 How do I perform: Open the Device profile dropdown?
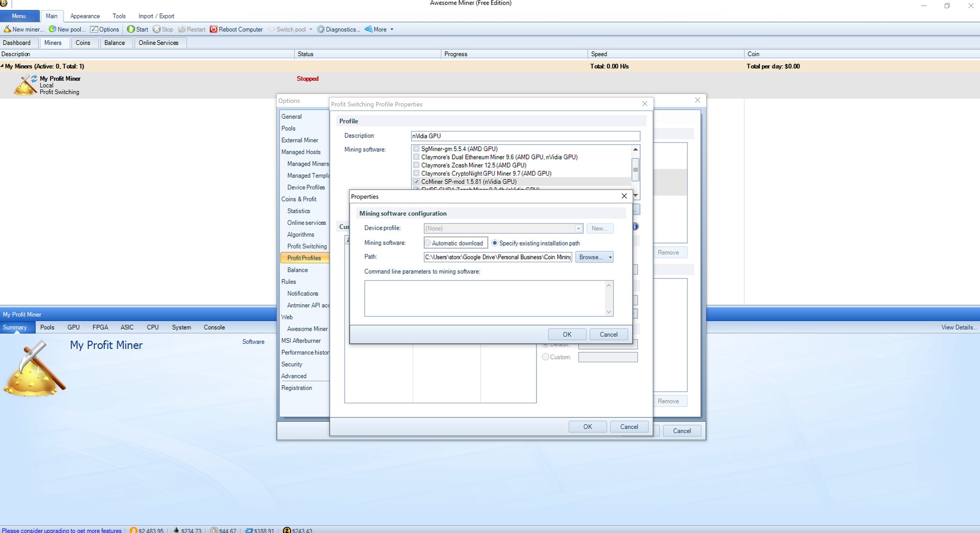click(x=578, y=229)
